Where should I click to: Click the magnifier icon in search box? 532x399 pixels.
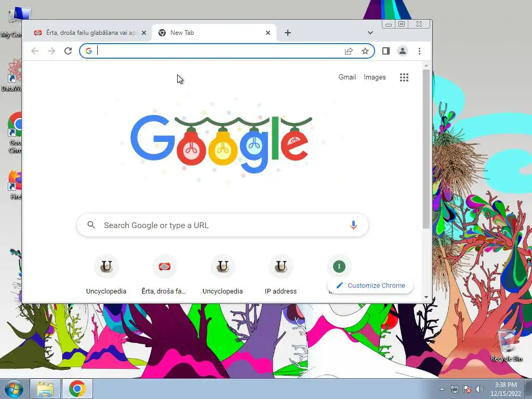pyautogui.click(x=91, y=224)
